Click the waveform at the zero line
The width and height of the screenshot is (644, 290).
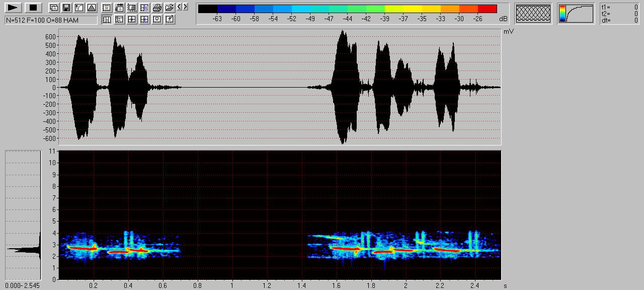[x=242, y=88]
